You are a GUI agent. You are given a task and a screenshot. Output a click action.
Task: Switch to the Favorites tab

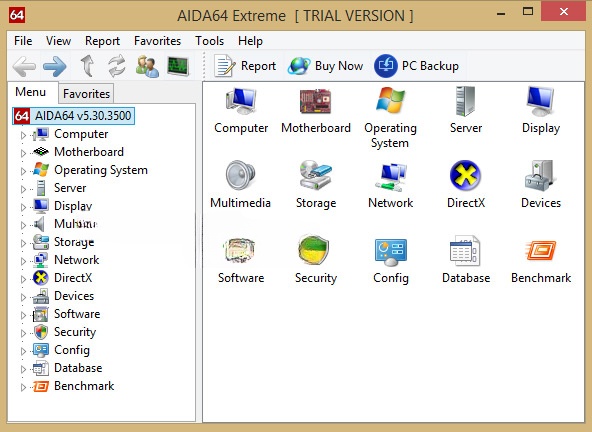pyautogui.click(x=86, y=93)
